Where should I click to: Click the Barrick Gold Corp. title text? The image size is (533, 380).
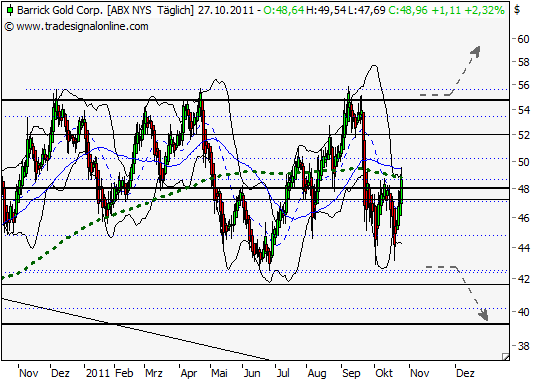pos(60,10)
